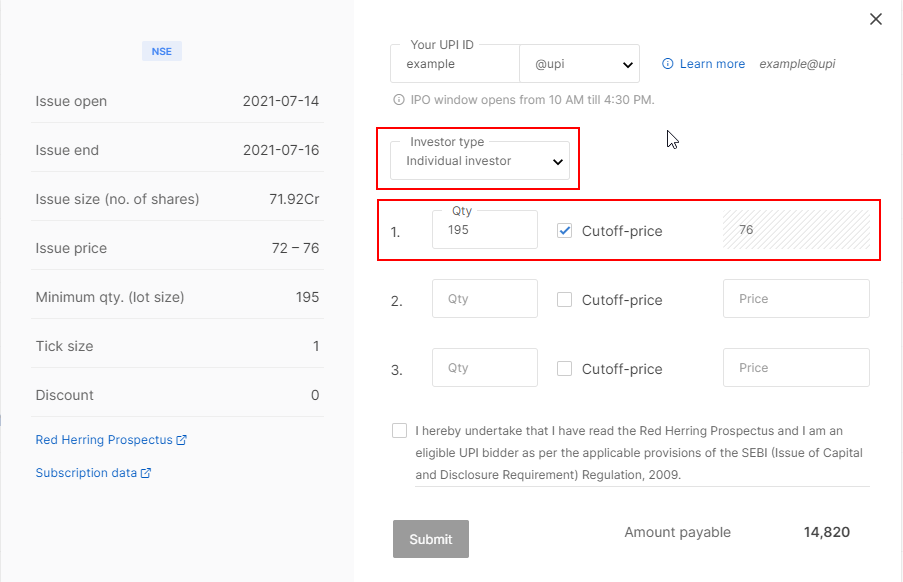This screenshot has width=903, height=582.
Task: Click the external link icon after Red Herring Prospectus
Action: 182,440
